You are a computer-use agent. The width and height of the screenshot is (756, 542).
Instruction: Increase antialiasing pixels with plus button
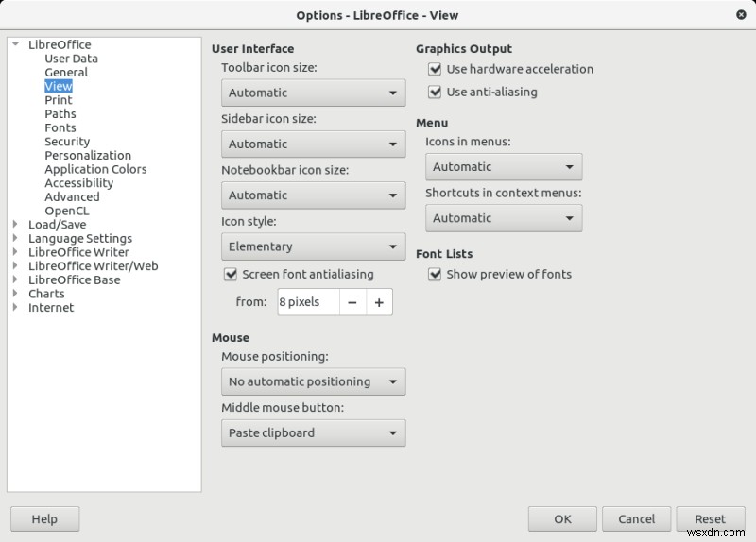pyautogui.click(x=379, y=302)
